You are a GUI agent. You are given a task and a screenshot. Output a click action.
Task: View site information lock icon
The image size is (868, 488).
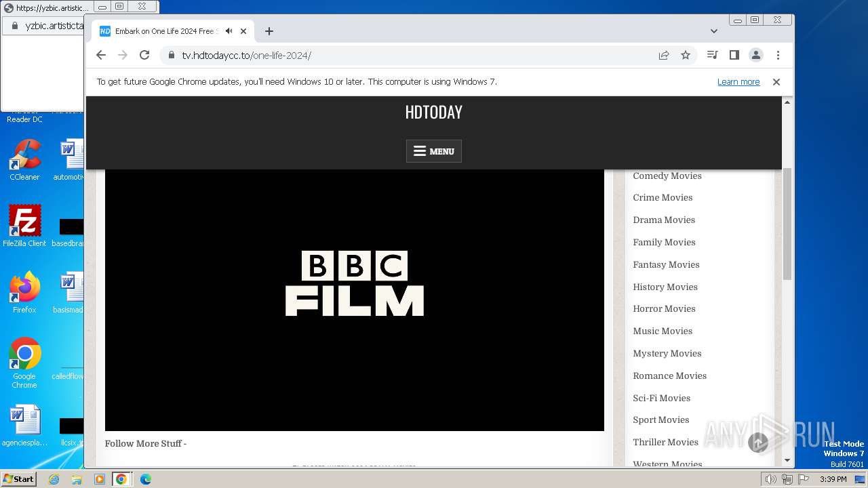click(x=172, y=55)
